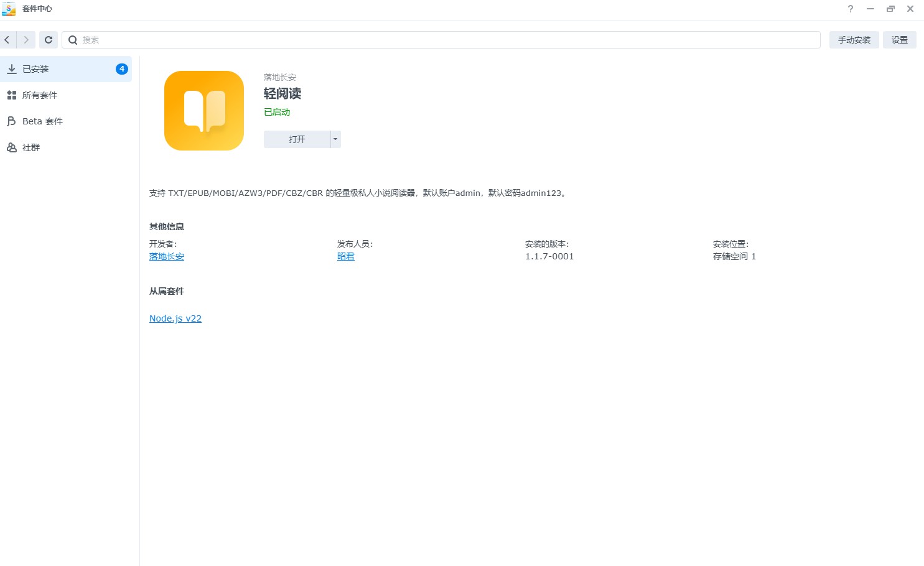The height and width of the screenshot is (566, 924).
Task: Click the search magnifier icon
Action: pyautogui.click(x=73, y=40)
